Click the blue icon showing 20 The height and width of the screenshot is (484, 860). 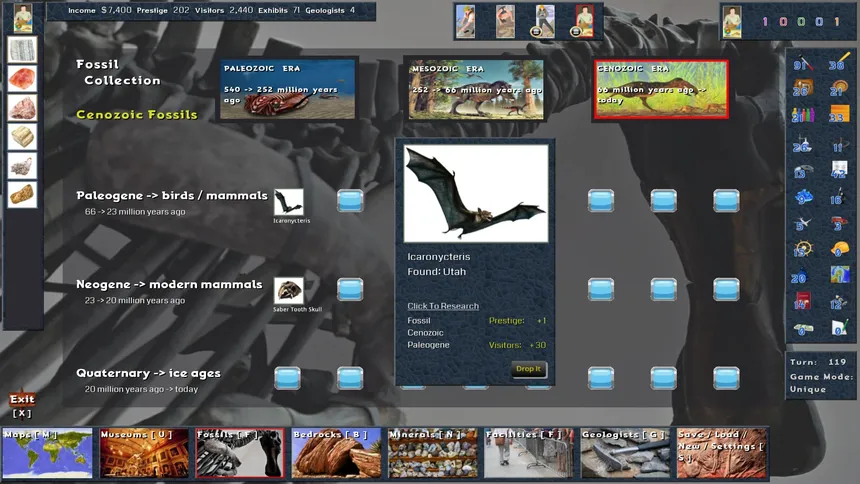pos(802,275)
